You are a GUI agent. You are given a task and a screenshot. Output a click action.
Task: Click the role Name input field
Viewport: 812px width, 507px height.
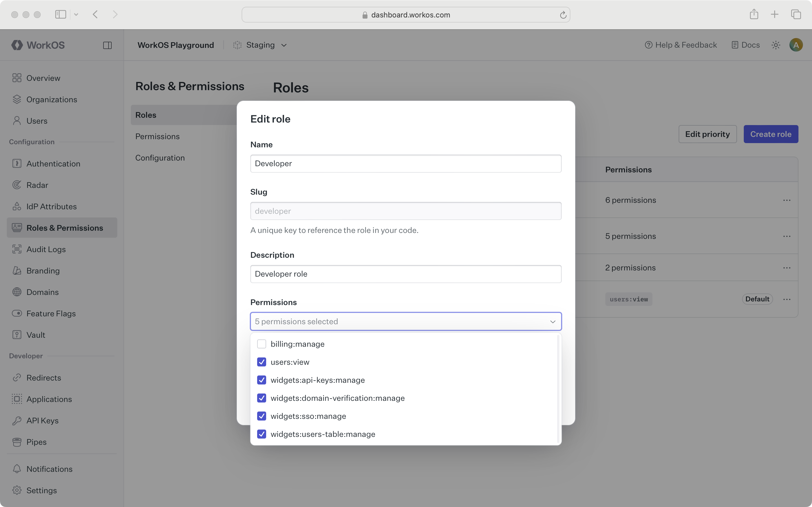(406, 163)
